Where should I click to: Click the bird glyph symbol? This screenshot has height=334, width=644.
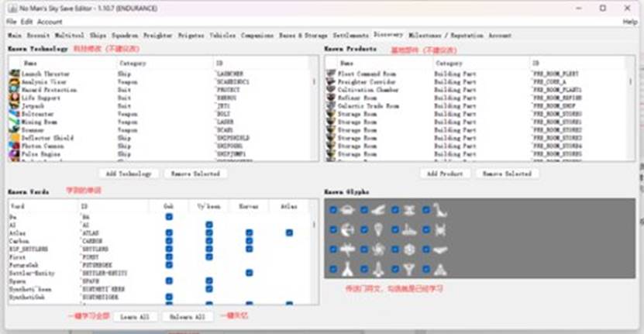tap(378, 210)
